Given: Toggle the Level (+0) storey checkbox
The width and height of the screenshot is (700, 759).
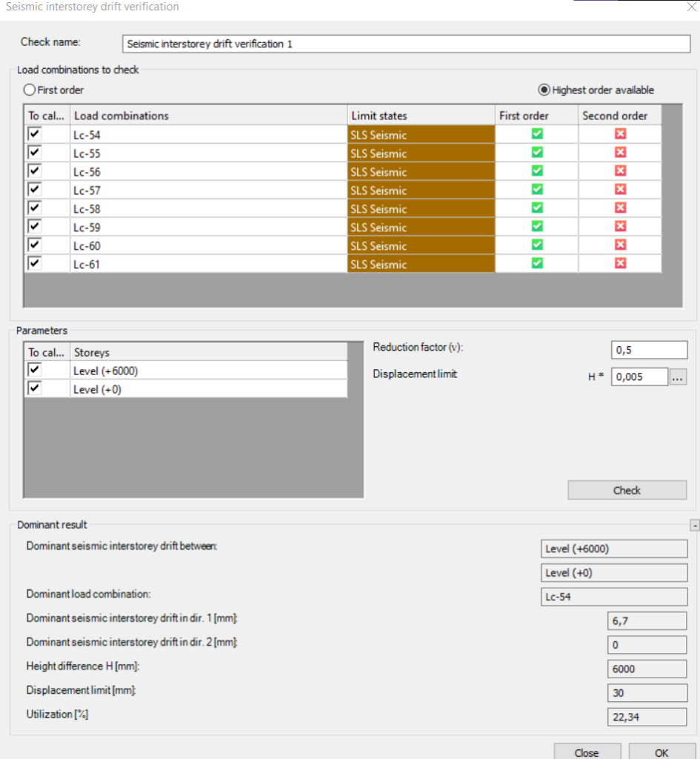Looking at the screenshot, I should pyautogui.click(x=34, y=388).
